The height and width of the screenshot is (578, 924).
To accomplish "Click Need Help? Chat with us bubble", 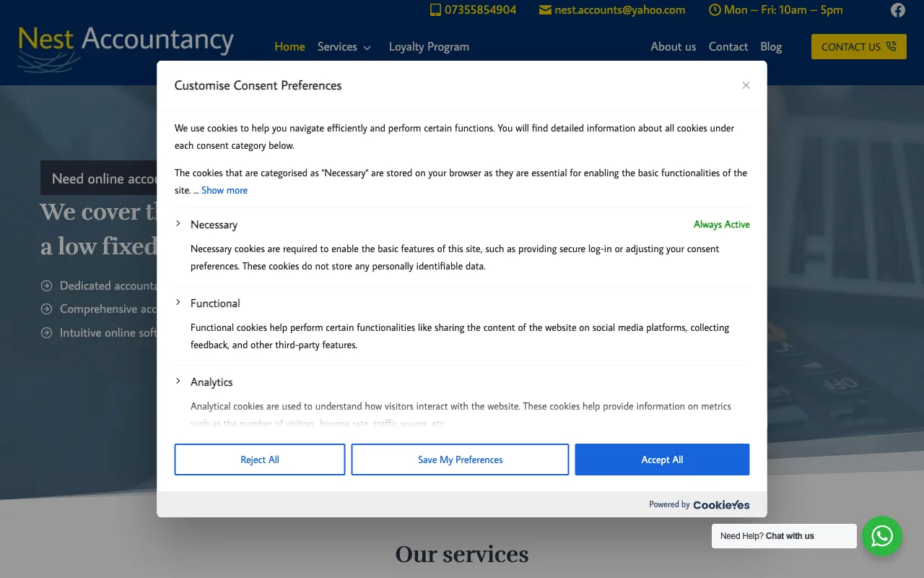I will point(783,536).
